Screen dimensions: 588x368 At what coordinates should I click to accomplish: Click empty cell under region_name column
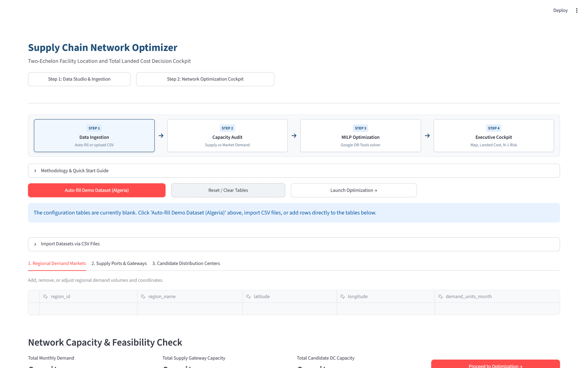190,309
